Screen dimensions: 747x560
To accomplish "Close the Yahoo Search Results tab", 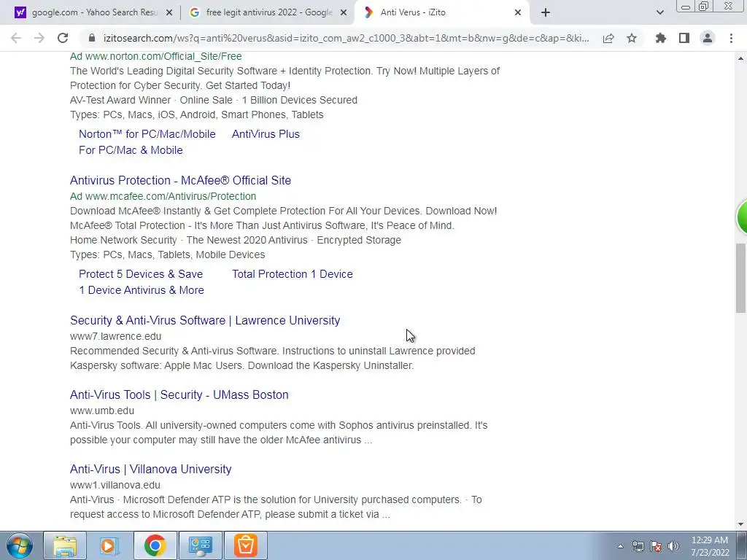I will click(169, 13).
